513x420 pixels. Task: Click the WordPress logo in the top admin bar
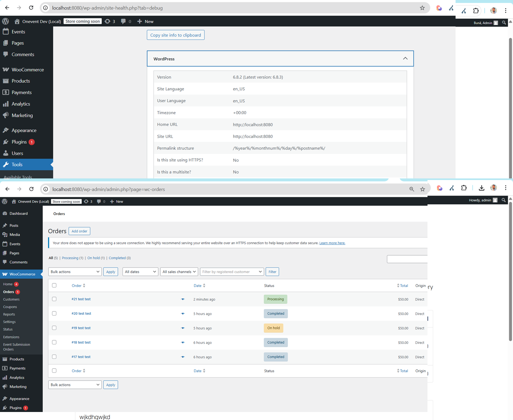[5, 21]
